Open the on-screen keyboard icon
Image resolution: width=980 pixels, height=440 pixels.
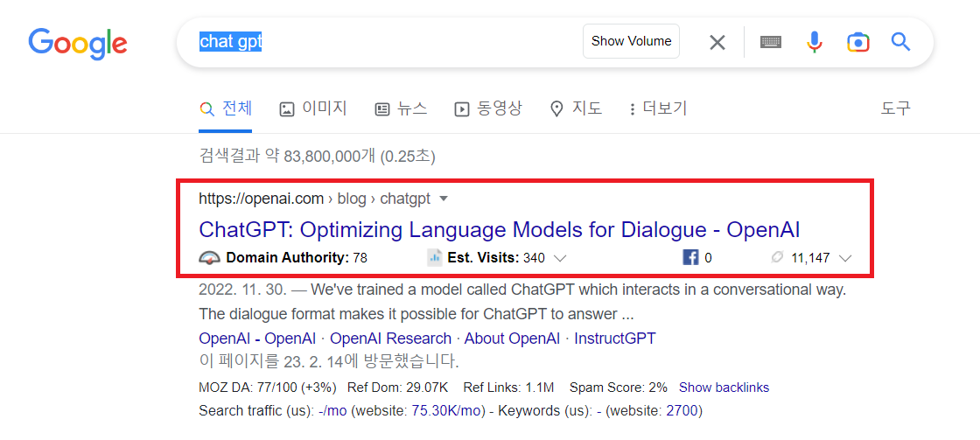tap(771, 42)
